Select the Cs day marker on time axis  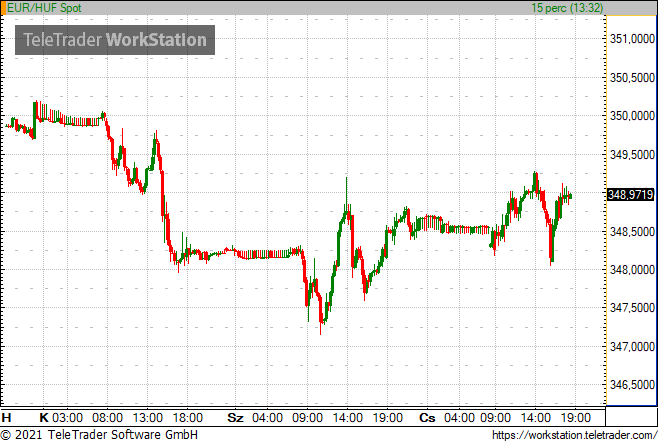click(x=427, y=418)
